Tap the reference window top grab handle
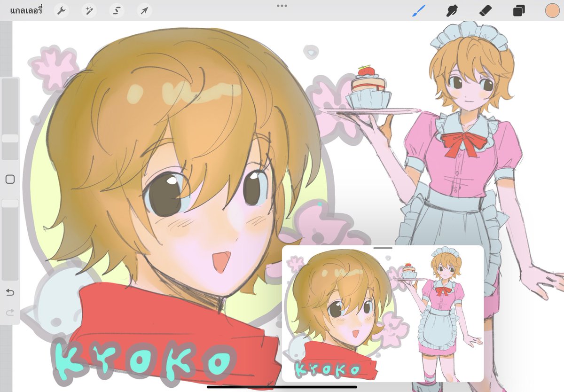 [x=383, y=248]
